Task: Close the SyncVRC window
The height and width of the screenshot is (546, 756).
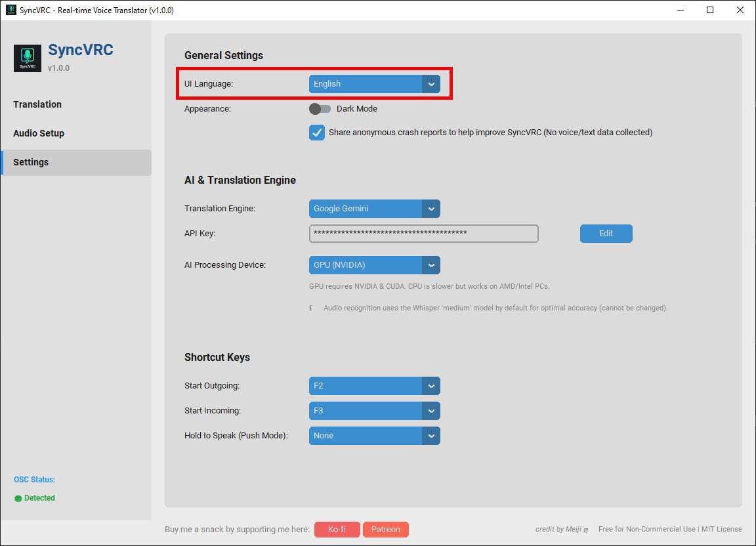Action: coord(740,10)
